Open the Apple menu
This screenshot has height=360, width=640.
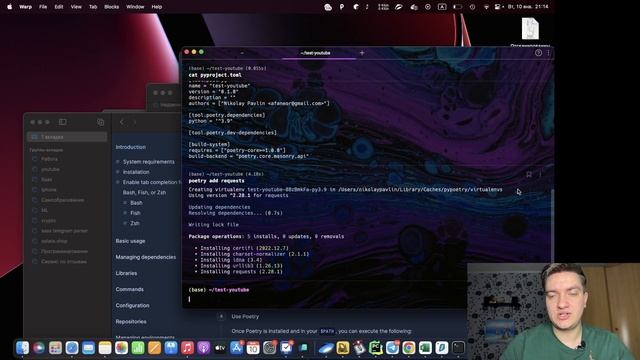pyautogui.click(x=9, y=7)
